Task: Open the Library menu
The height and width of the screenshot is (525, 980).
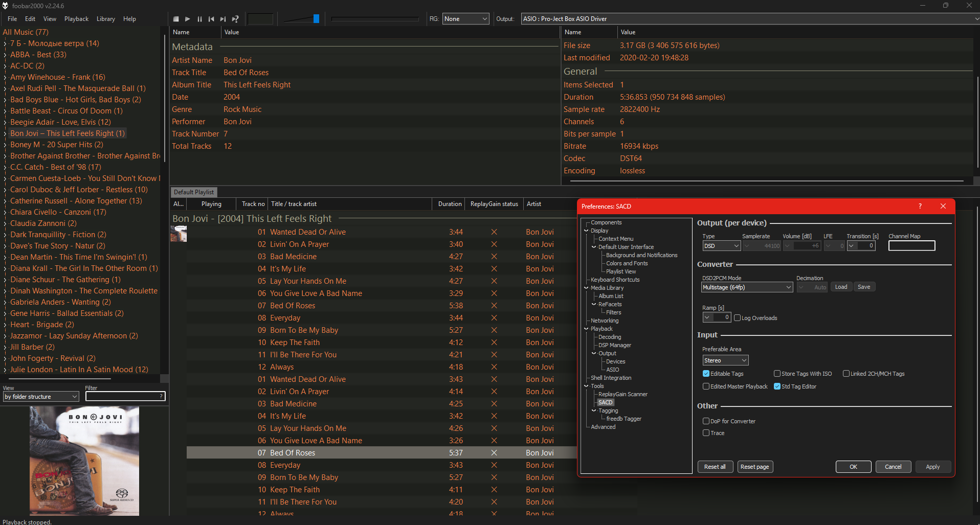Action: [x=105, y=19]
